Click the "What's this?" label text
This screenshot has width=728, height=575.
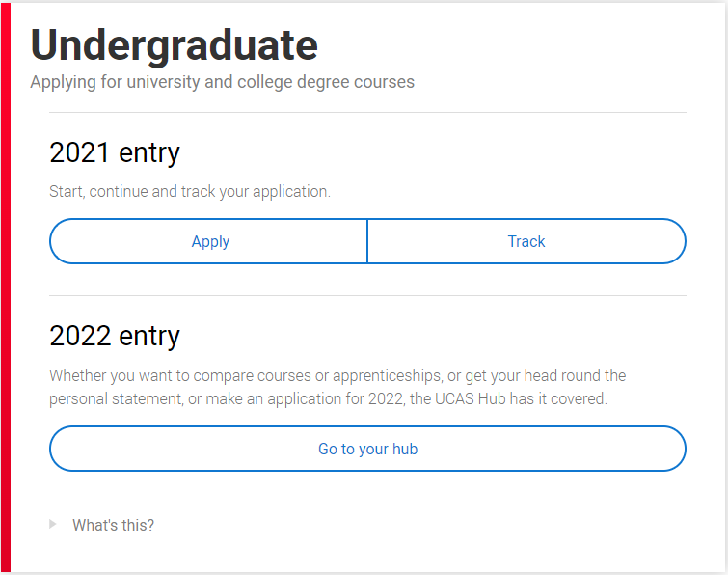[x=113, y=525]
